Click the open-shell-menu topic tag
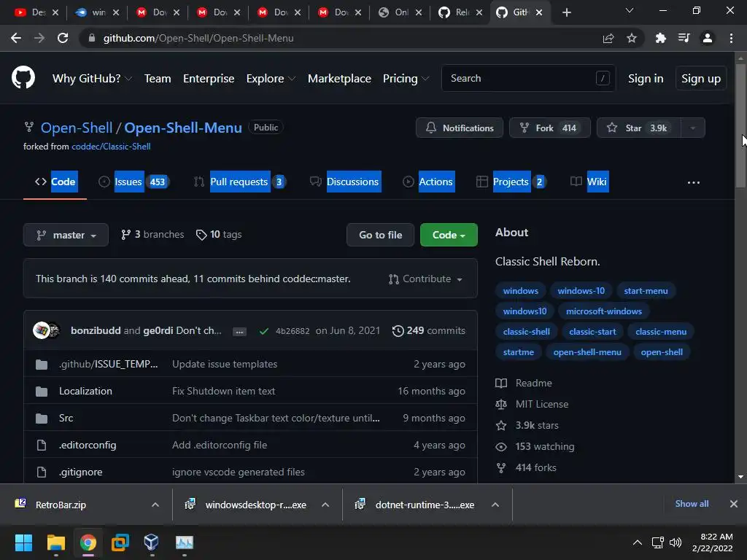The width and height of the screenshot is (747, 560). tap(587, 352)
